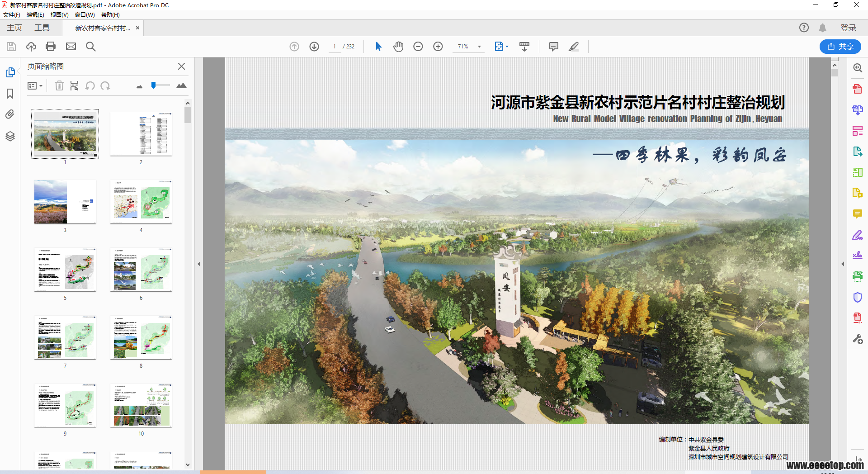Select page 7 thumbnail

coord(65,337)
